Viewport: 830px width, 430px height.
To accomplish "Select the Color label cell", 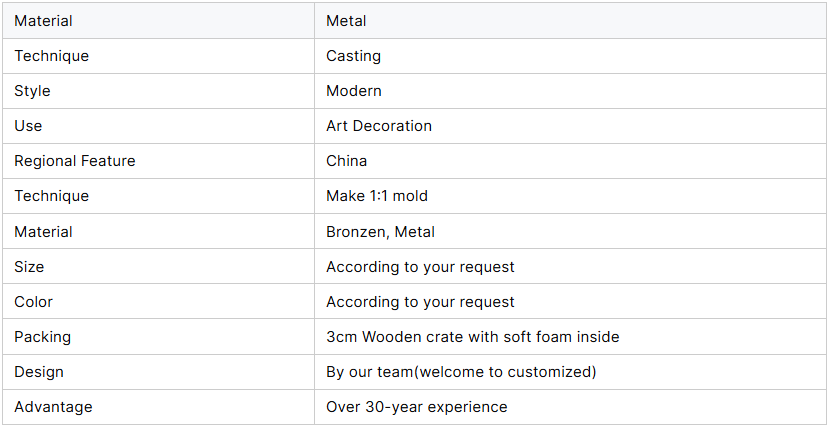I will [158, 301].
